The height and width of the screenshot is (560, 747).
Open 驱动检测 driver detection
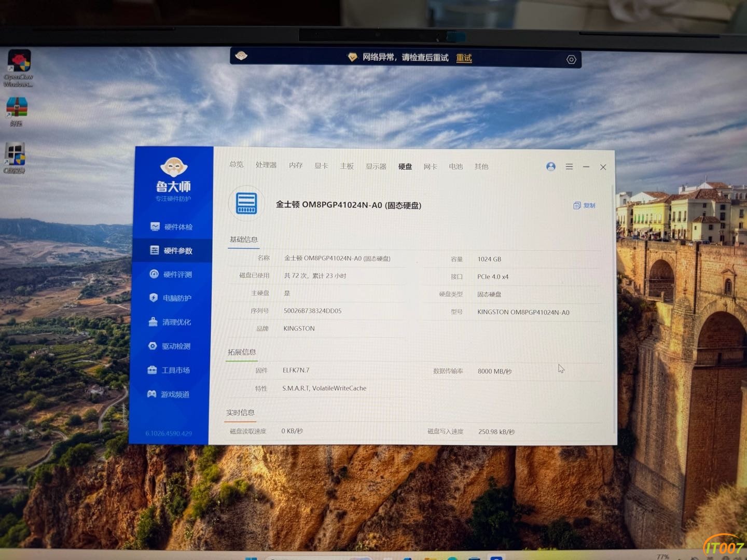(169, 346)
